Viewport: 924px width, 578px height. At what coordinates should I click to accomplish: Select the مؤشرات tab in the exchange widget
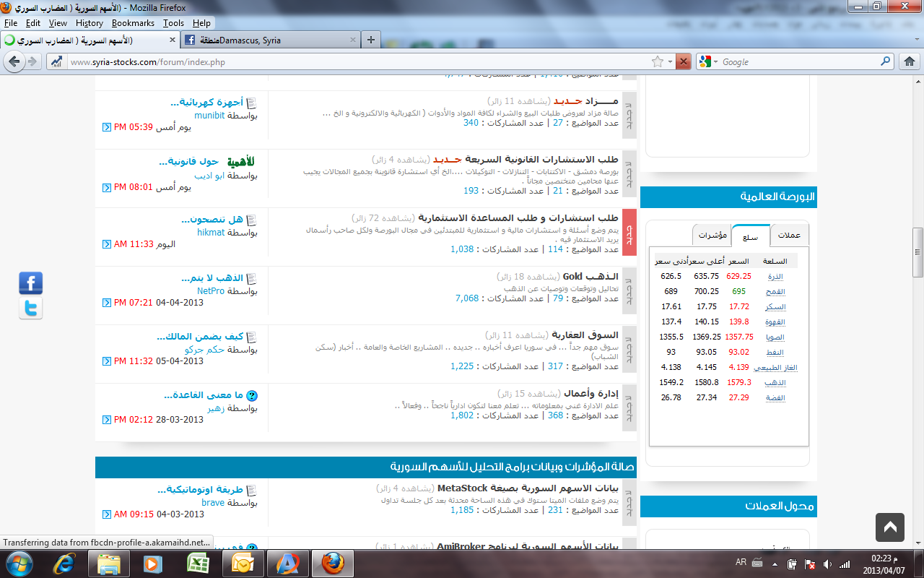click(712, 236)
